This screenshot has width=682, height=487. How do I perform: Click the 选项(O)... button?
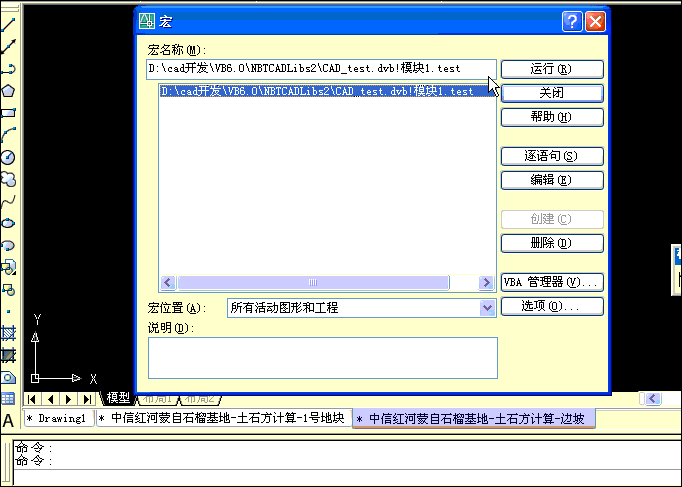point(551,306)
